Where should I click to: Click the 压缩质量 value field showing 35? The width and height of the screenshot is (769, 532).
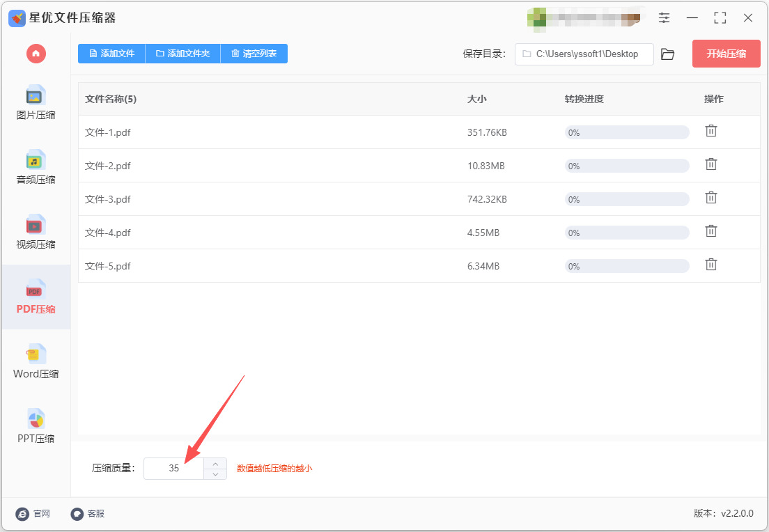pyautogui.click(x=173, y=468)
